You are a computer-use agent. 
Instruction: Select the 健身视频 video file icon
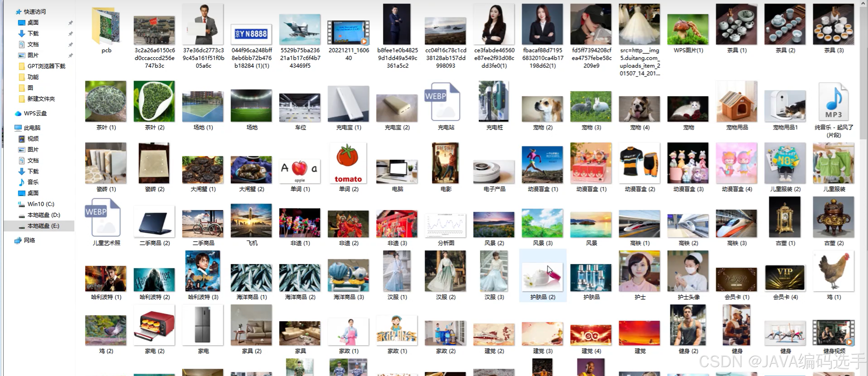pos(834,333)
